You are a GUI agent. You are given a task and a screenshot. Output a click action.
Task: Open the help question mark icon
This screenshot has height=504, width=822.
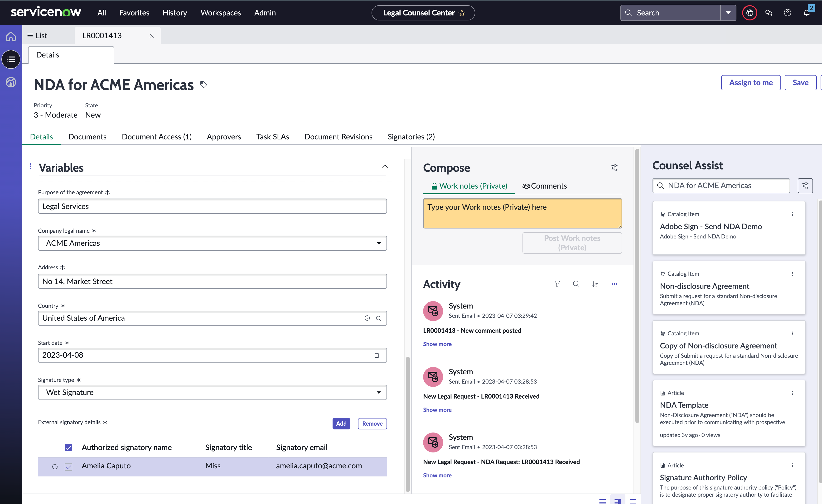click(787, 13)
